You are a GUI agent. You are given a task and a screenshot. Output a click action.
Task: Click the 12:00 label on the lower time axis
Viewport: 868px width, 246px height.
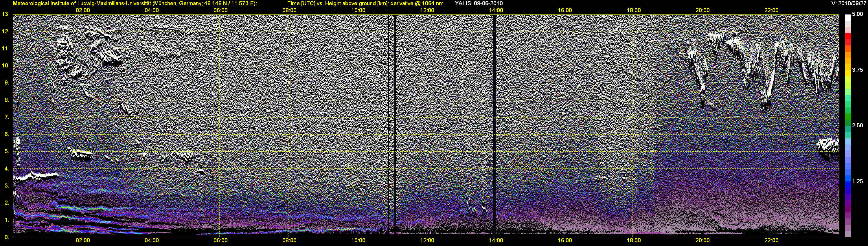pyautogui.click(x=427, y=240)
